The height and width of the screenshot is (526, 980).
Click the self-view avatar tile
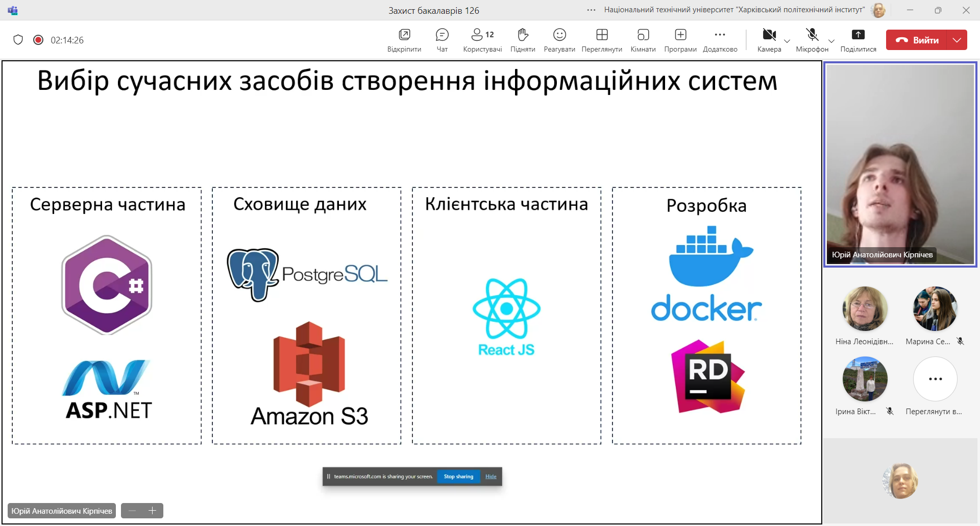pos(900,481)
